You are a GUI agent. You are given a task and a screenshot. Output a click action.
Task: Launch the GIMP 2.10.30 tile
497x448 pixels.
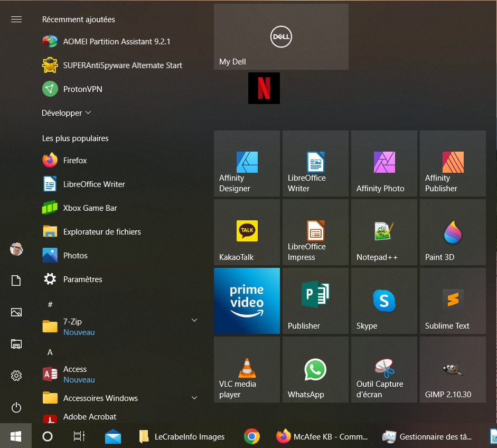pos(453,370)
